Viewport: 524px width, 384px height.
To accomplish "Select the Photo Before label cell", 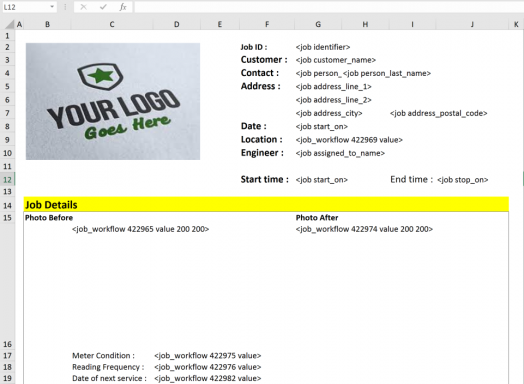I will click(x=49, y=218).
